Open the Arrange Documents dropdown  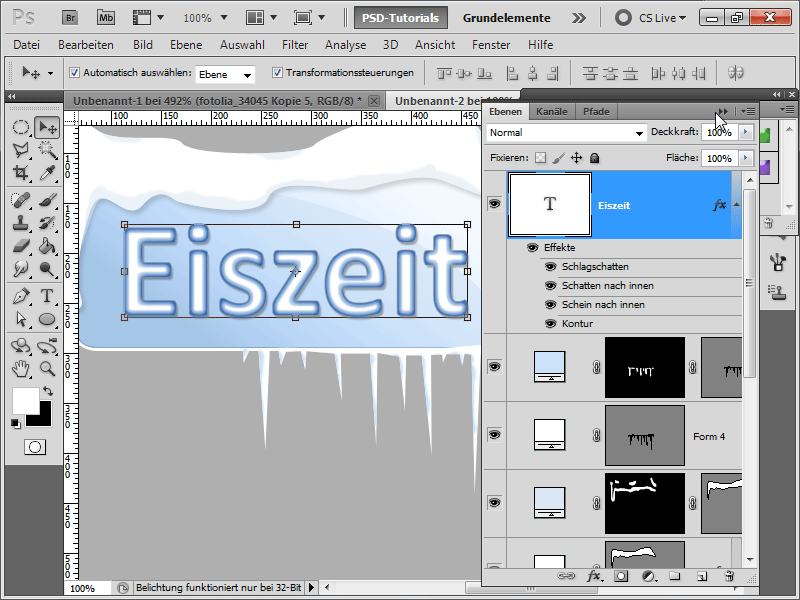pyautogui.click(x=261, y=18)
